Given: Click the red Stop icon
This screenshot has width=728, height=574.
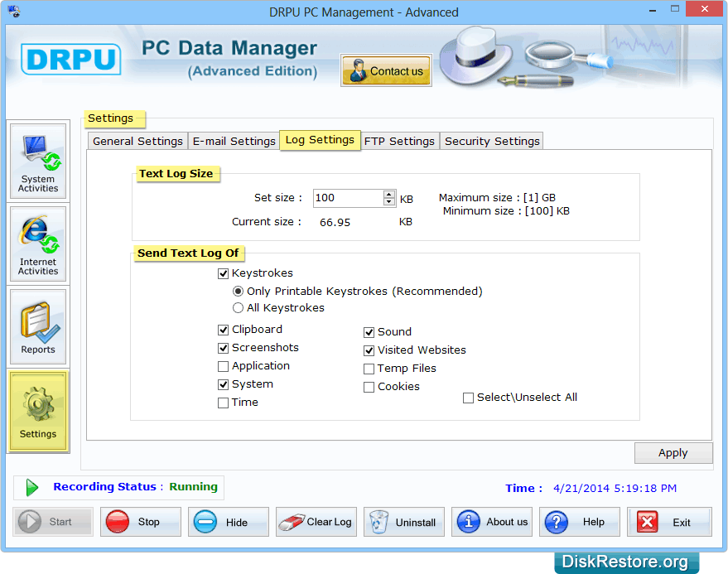Looking at the screenshot, I should [x=117, y=522].
